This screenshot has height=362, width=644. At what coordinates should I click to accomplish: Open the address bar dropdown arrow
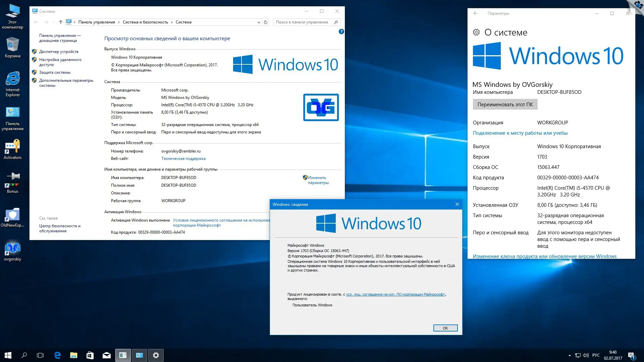tap(258, 22)
